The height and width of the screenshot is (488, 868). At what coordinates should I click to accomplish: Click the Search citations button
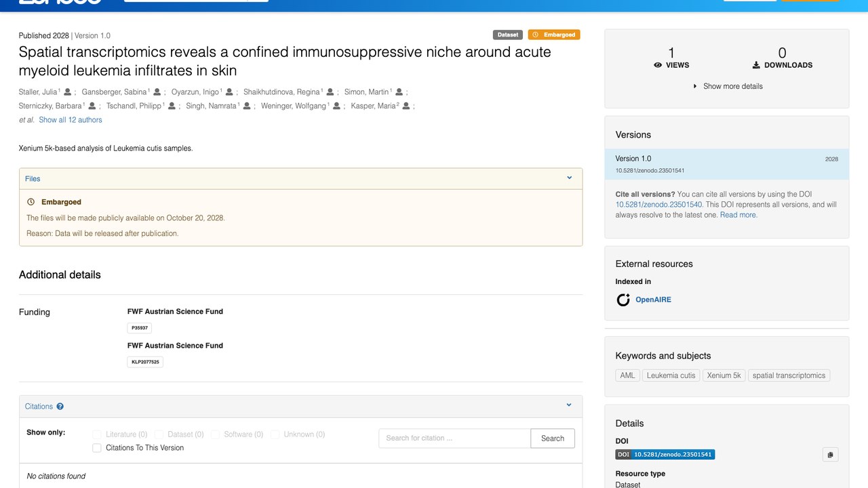pos(553,439)
